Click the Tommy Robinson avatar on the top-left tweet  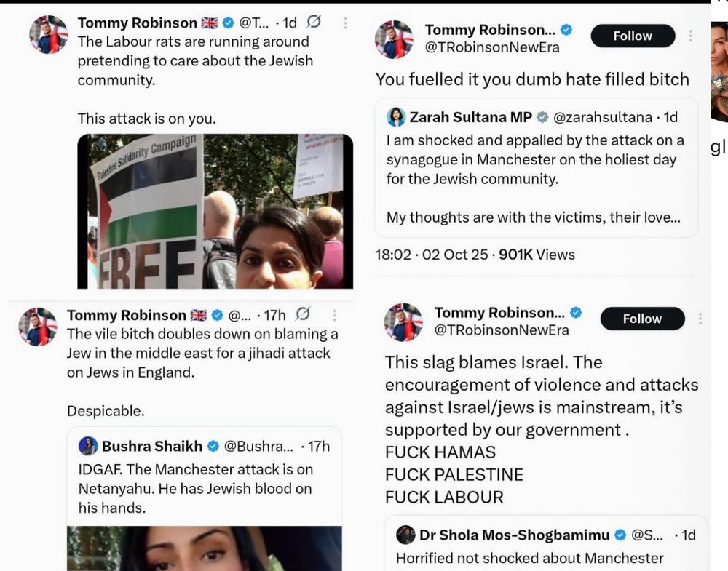(48, 34)
